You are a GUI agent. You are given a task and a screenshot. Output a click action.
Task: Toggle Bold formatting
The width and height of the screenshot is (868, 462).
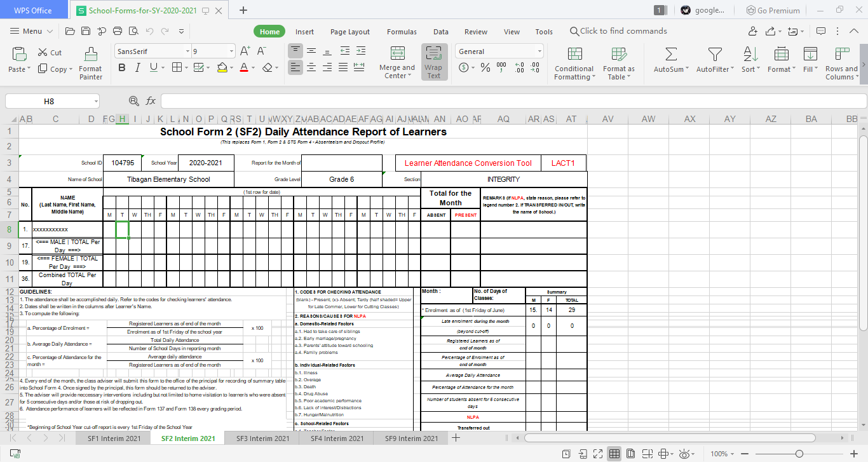[x=121, y=67]
